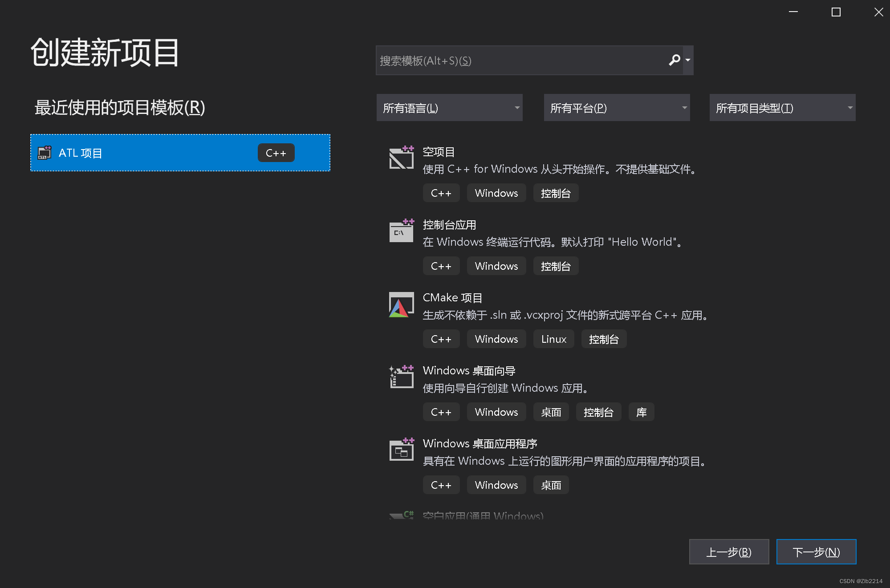Expand the arrow beside the search box

tap(687, 60)
